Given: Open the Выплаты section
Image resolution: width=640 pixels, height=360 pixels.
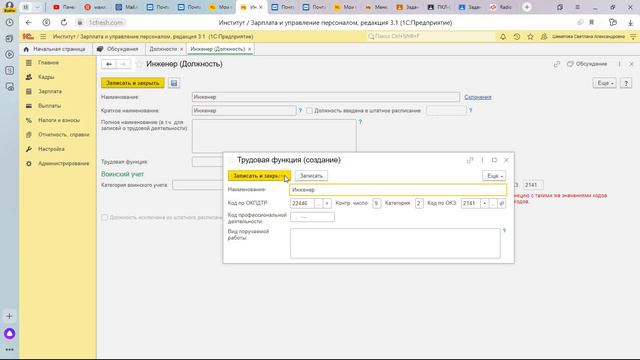Looking at the screenshot, I should click(x=49, y=106).
